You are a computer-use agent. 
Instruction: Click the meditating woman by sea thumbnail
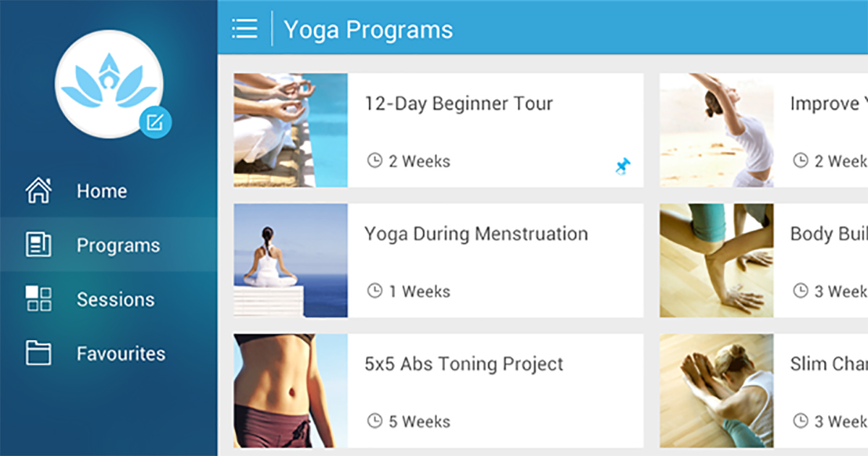tap(291, 261)
